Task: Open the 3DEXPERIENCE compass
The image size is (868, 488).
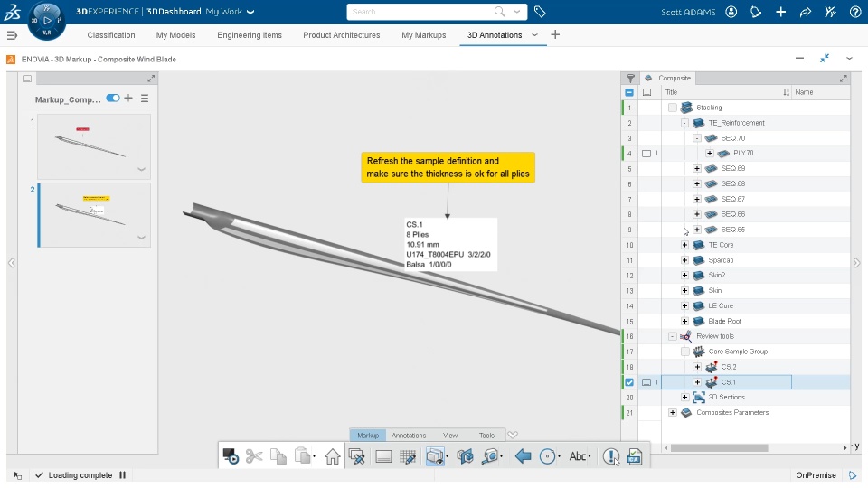Action: 46,21
